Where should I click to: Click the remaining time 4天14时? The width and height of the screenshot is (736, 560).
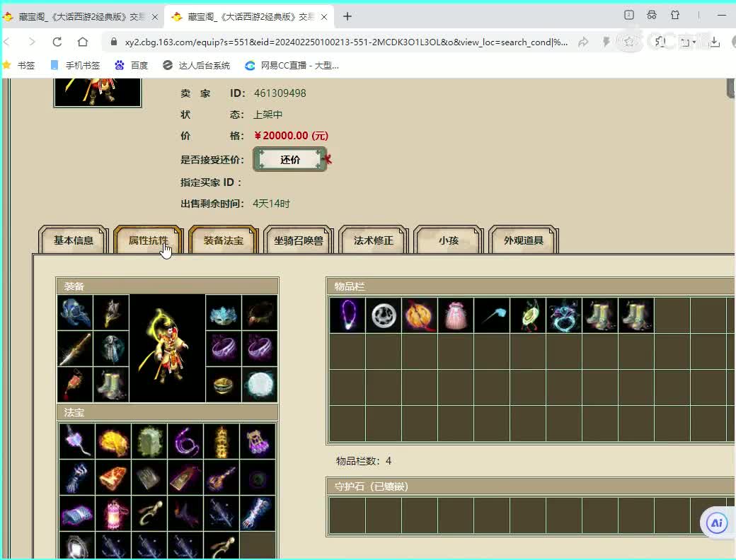(271, 204)
